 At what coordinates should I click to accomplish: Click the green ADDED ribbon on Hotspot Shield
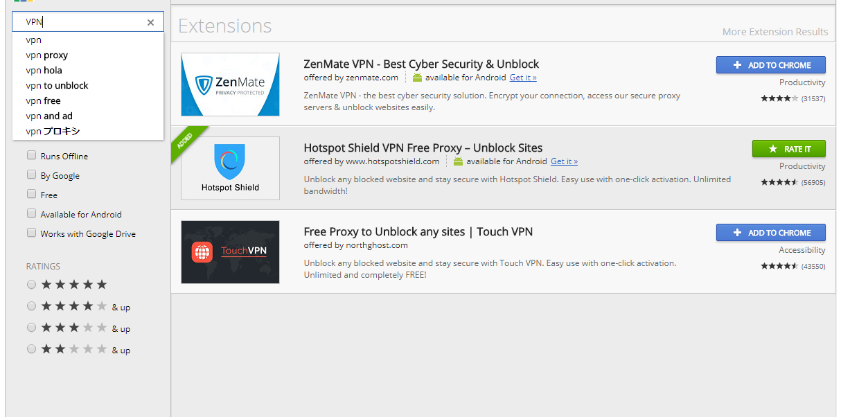[186, 141]
